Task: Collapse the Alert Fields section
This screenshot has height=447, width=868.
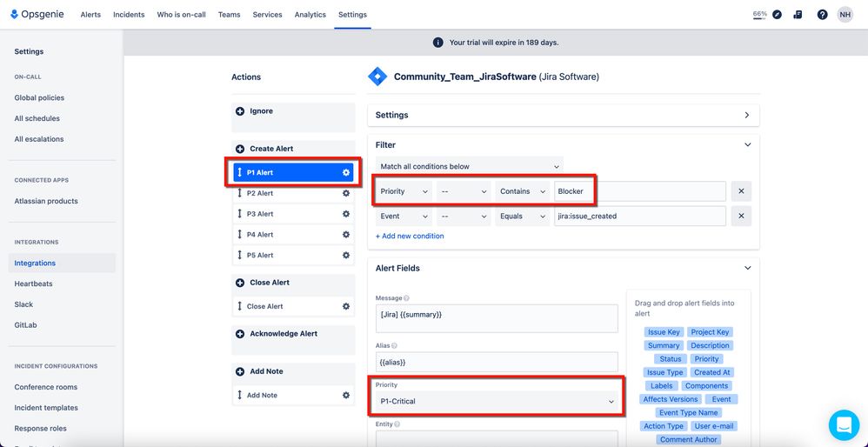Action: (x=747, y=269)
